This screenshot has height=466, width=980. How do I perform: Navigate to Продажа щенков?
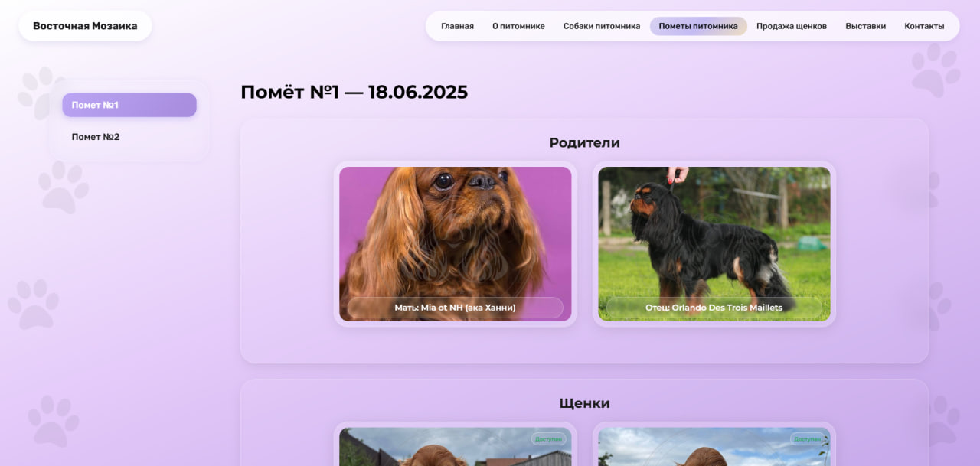(791, 26)
